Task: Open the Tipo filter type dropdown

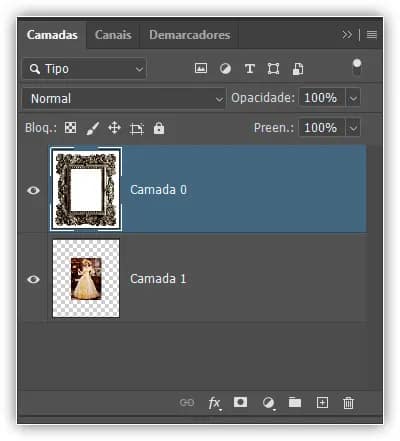Action: click(84, 69)
